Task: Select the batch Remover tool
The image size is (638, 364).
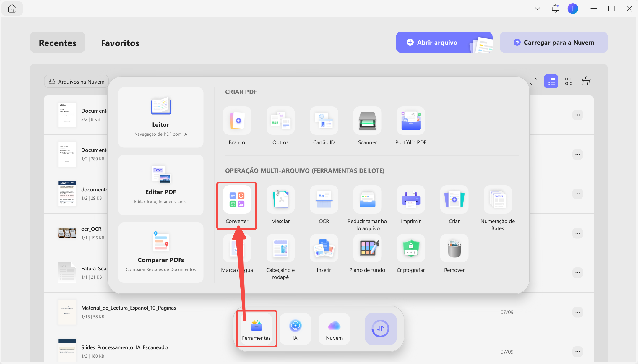Action: coord(454,248)
